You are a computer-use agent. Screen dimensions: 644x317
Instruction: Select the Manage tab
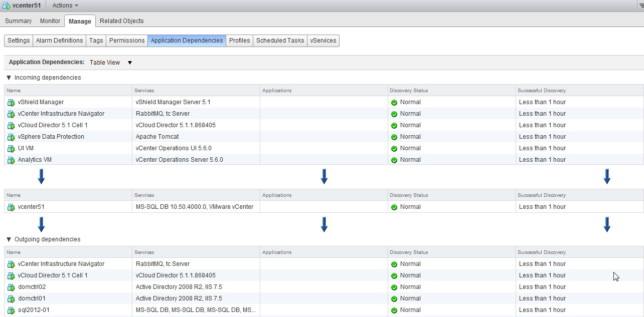[80, 21]
